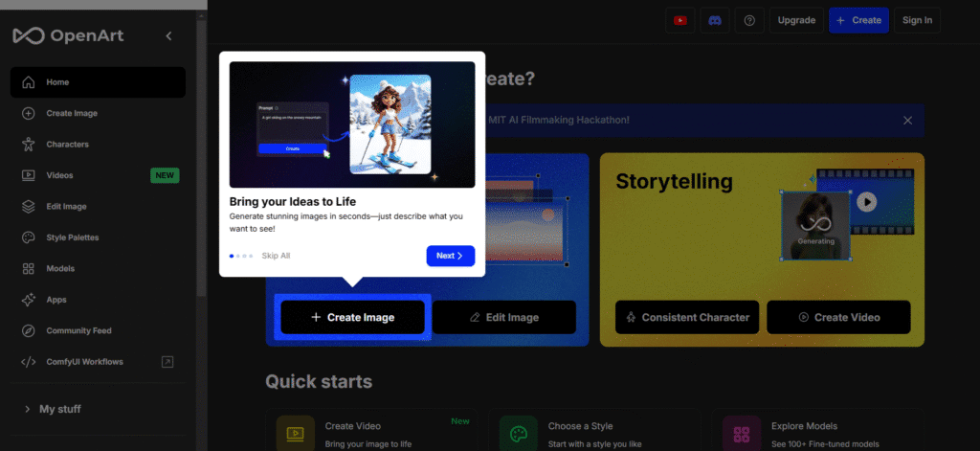Click the pink grid Explore Models icon
This screenshot has width=980, height=451.
pyautogui.click(x=742, y=434)
